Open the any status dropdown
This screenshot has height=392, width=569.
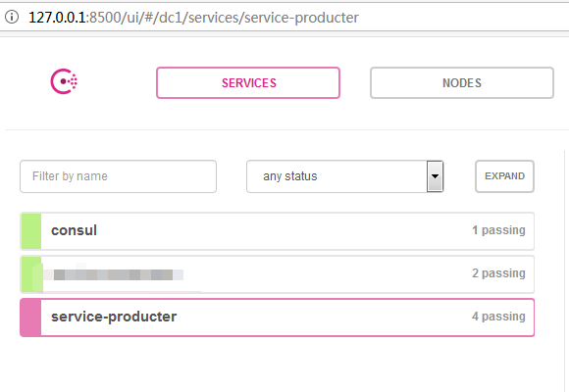pos(344,176)
